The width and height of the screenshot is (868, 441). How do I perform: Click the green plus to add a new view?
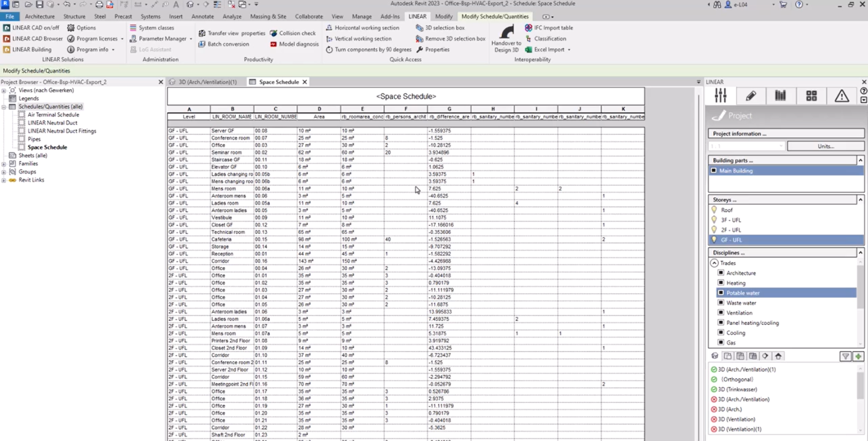[x=858, y=356]
